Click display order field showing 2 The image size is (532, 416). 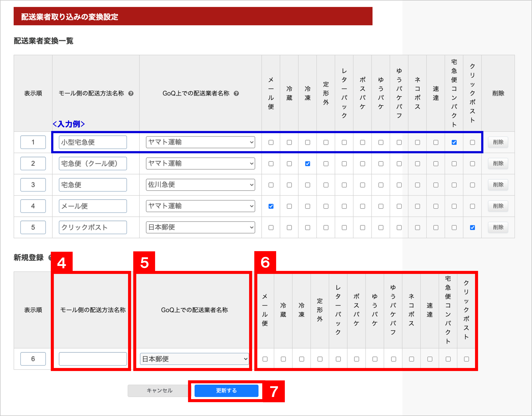[x=33, y=163]
